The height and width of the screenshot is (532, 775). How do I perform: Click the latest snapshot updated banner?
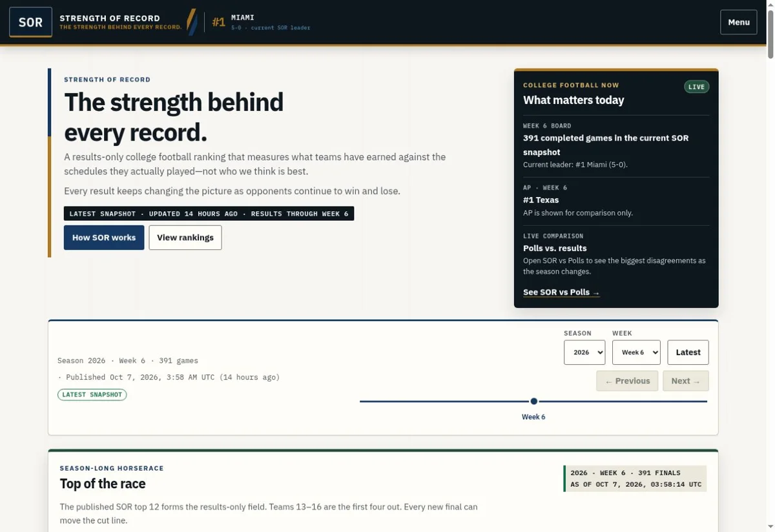(x=209, y=214)
